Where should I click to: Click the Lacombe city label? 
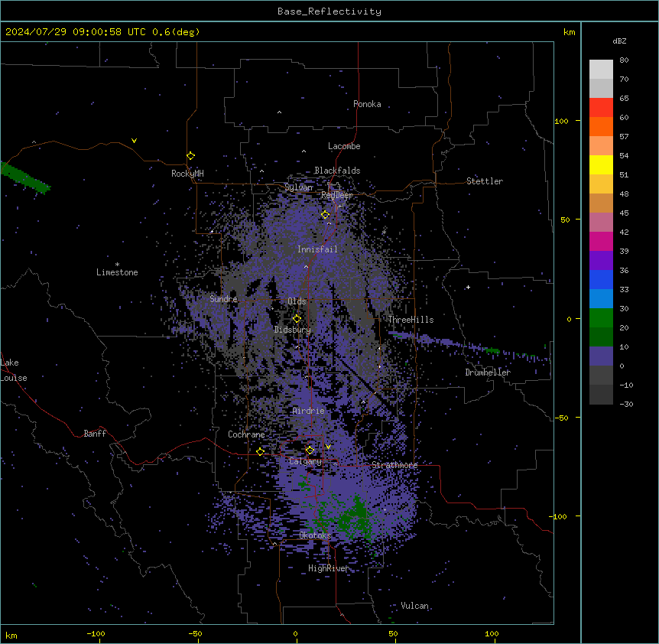[x=344, y=146]
